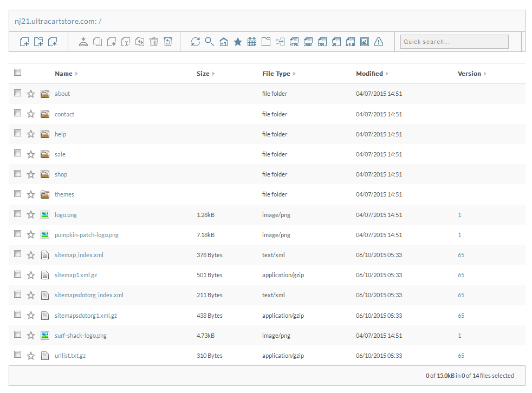Click the JS file type icon
This screenshot has width=532, height=393.
tap(336, 42)
